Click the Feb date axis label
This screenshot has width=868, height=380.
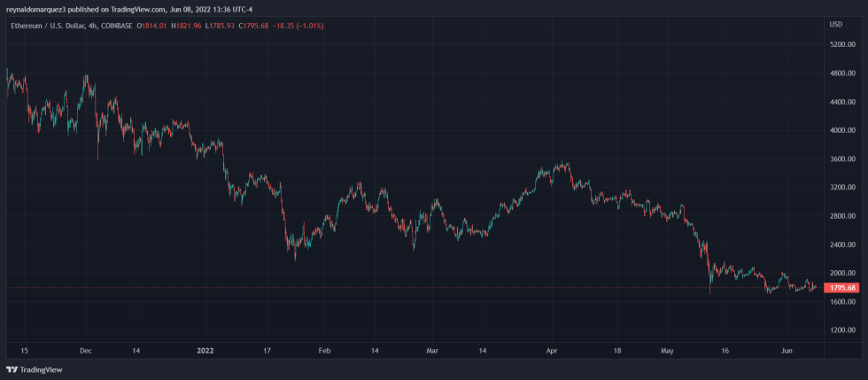click(325, 351)
